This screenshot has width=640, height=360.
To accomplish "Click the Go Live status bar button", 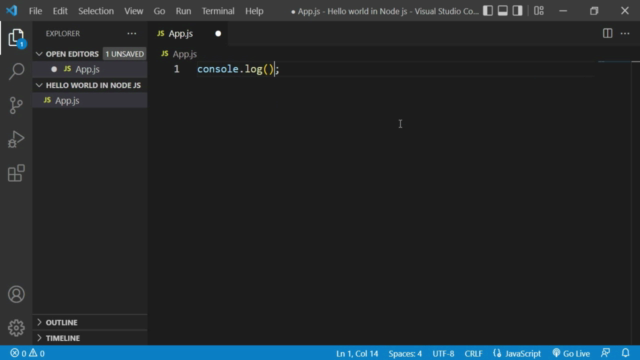I will (x=571, y=353).
